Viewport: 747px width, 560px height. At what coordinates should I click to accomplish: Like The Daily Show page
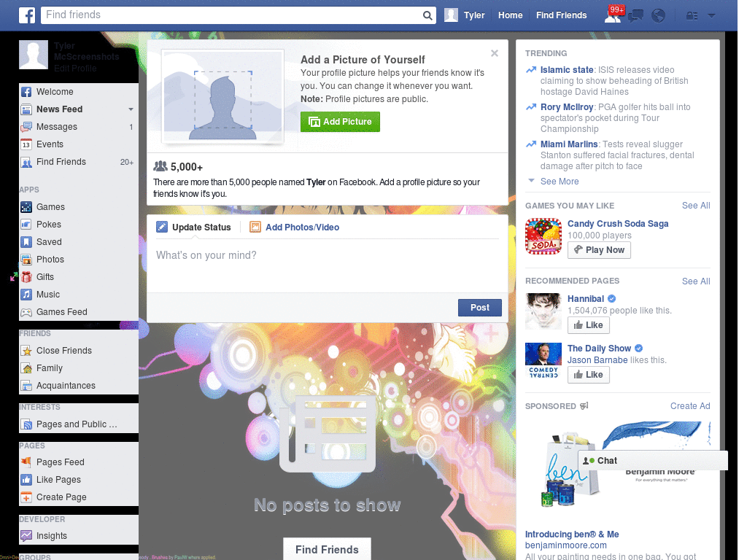pos(589,375)
